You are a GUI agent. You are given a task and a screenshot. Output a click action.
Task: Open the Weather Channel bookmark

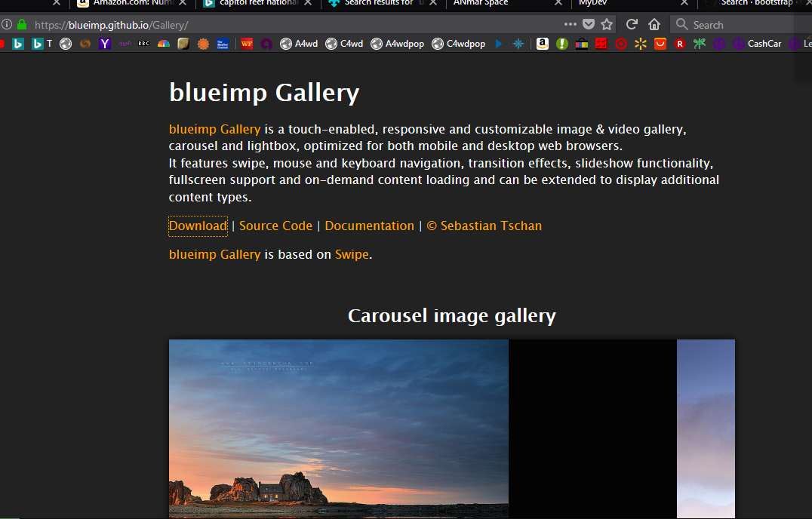point(223,44)
